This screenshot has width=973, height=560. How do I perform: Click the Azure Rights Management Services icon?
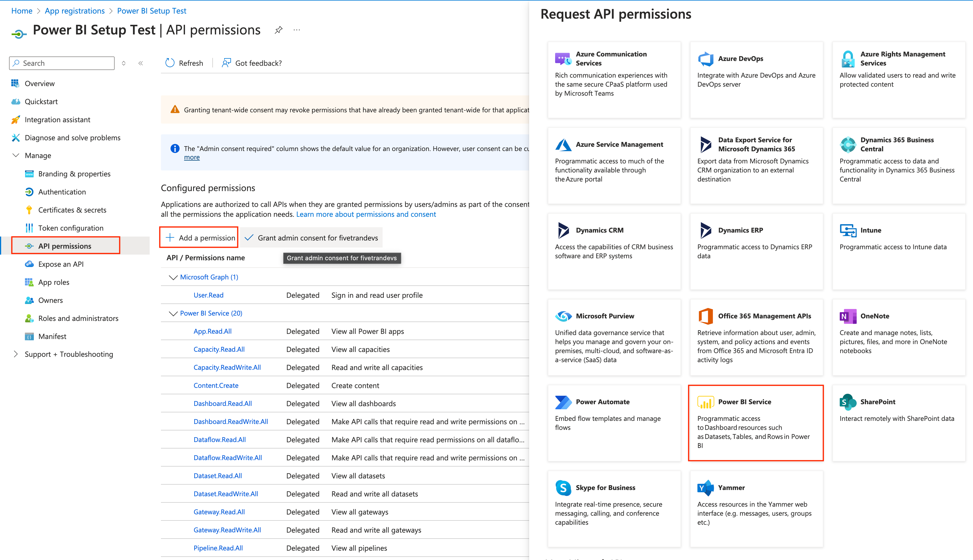click(848, 59)
